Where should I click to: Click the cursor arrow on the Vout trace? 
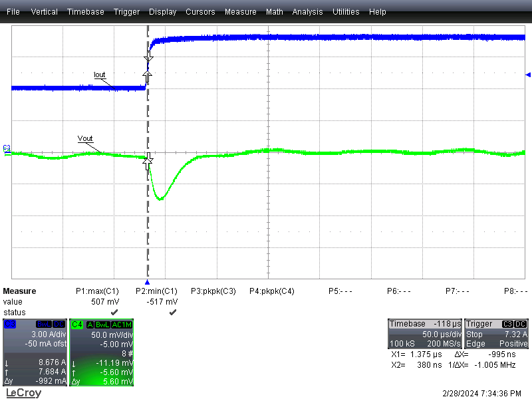tap(148, 160)
